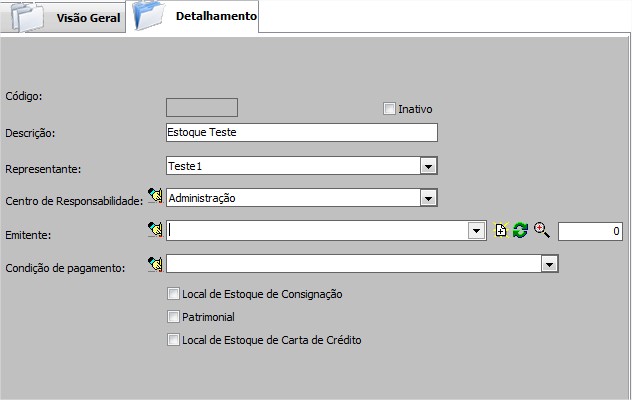The width and height of the screenshot is (632, 400).
Task: Click the magnifier search icon next to Emitente
Action: click(x=542, y=231)
